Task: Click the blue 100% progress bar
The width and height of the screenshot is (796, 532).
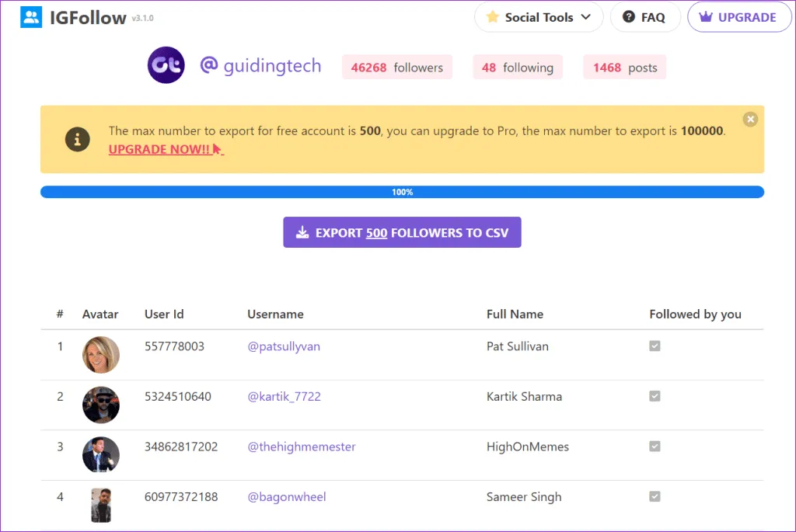Action: [402, 192]
